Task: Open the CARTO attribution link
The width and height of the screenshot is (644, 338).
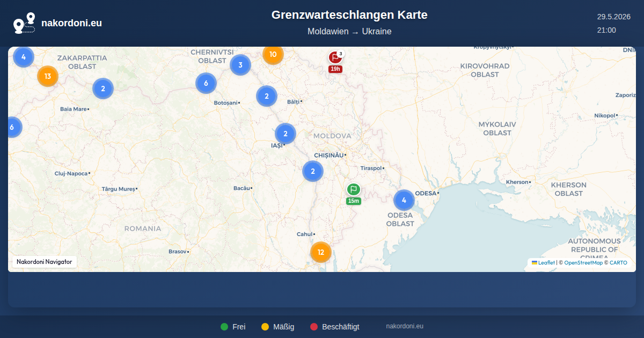Action: click(x=618, y=263)
